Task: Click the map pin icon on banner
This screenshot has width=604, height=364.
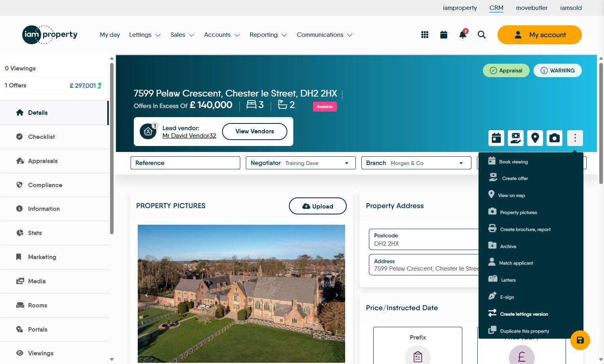Action: click(535, 138)
